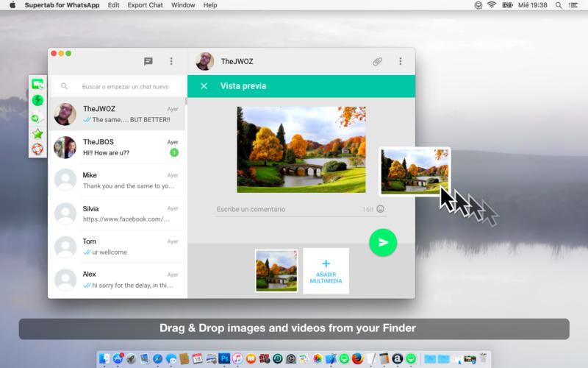Open Photos app in the Dock
Image resolution: width=588 pixels, height=368 pixels.
(318, 358)
